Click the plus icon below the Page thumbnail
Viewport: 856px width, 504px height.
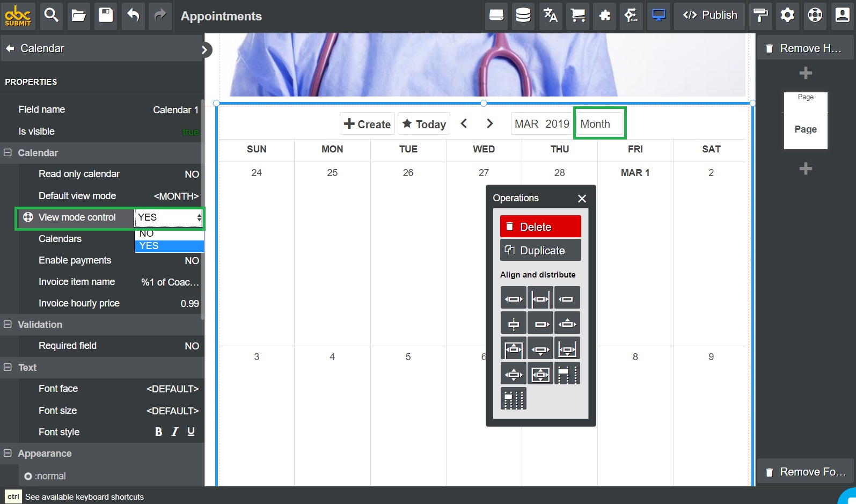pyautogui.click(x=806, y=169)
